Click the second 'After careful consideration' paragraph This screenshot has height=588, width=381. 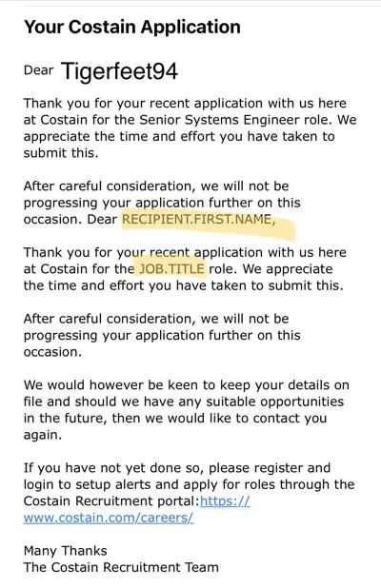162,335
